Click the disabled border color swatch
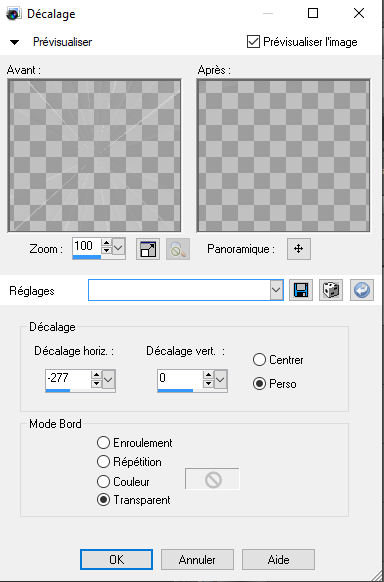Image resolution: width=384 pixels, height=582 pixels. 213,480
